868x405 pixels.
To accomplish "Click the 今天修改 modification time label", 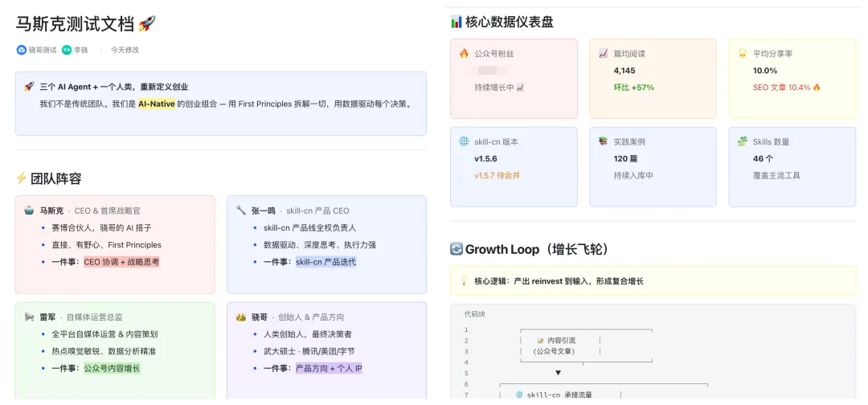I will [125, 50].
